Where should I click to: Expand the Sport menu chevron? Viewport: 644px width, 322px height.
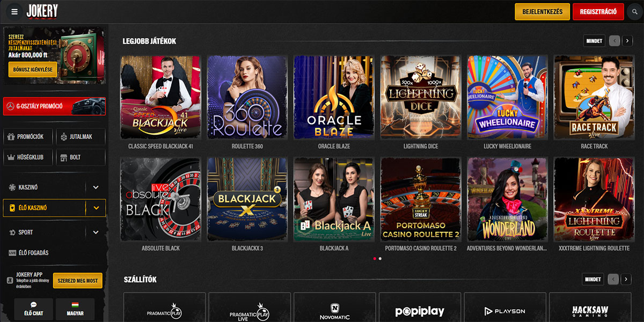(96, 232)
